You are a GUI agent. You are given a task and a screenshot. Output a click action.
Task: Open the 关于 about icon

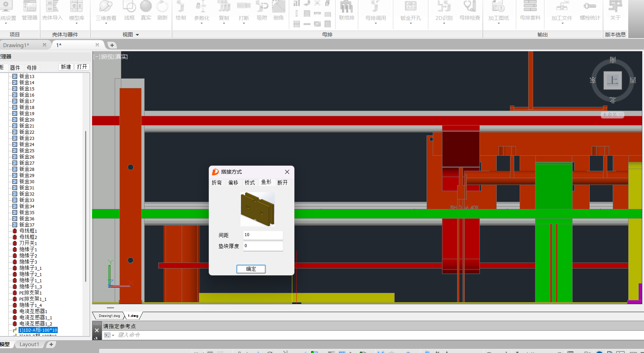(615, 11)
